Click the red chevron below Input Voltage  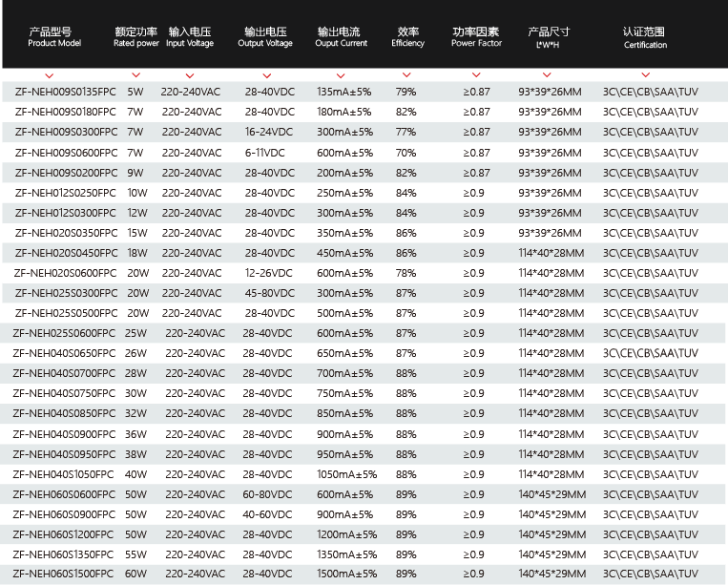tap(191, 75)
